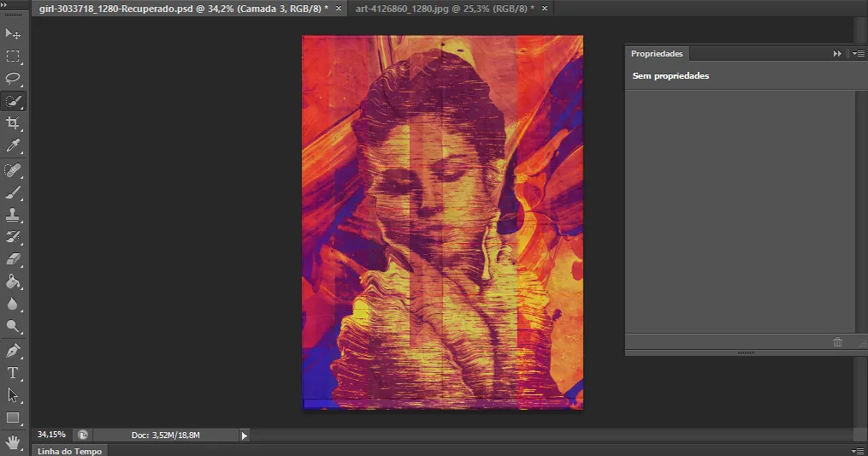This screenshot has height=456, width=868.
Task: Select the Lasso tool
Action: point(13,78)
